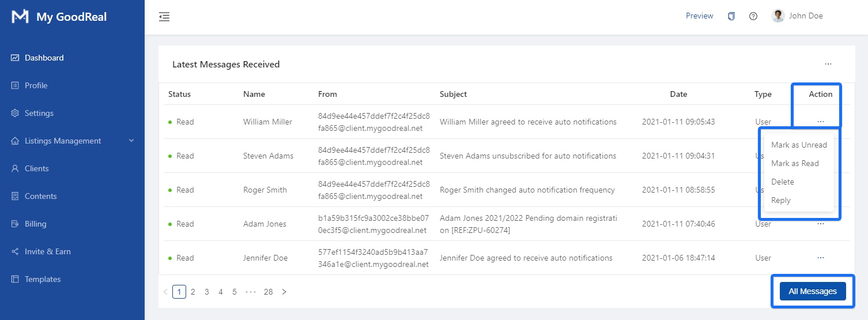Open the action menu for Jennifer Doe's message
Screen dimensions: 868x320
pyautogui.click(x=820, y=258)
